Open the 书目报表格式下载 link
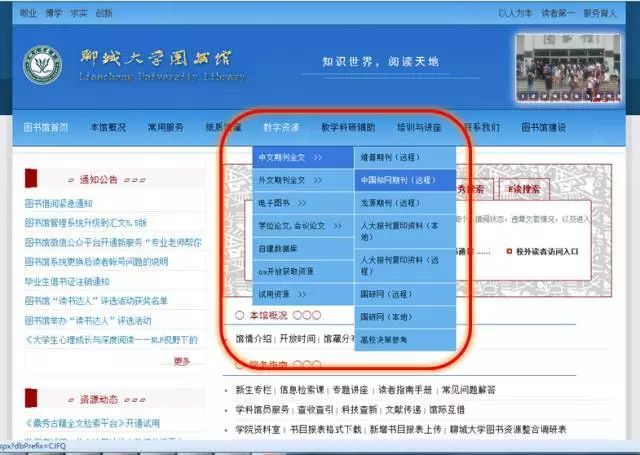The height and width of the screenshot is (455, 640). pyautogui.click(x=326, y=429)
